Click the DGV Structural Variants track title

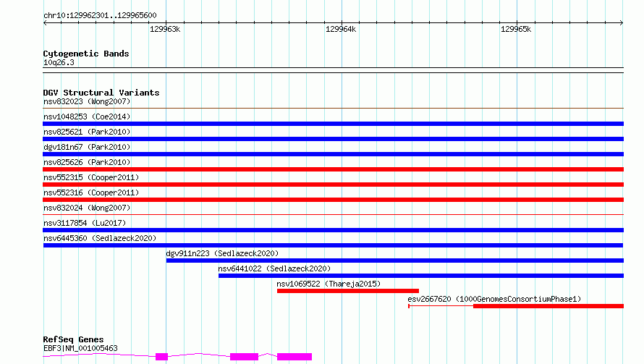101,93
